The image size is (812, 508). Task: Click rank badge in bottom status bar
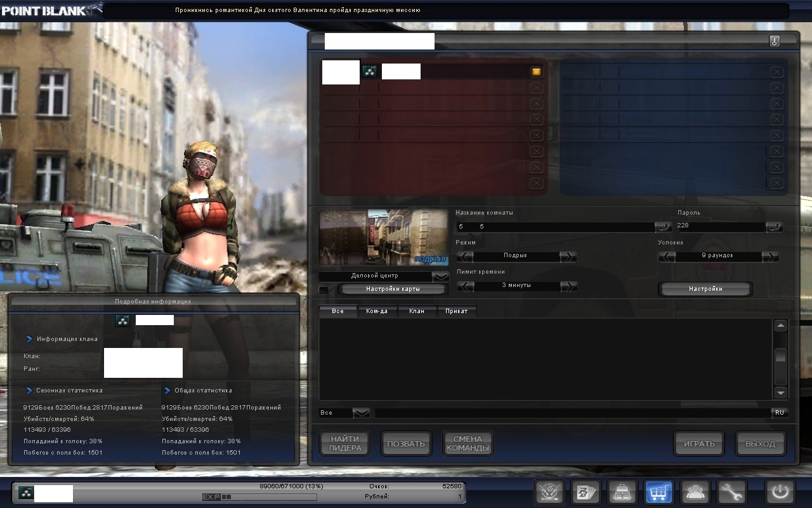(26, 493)
